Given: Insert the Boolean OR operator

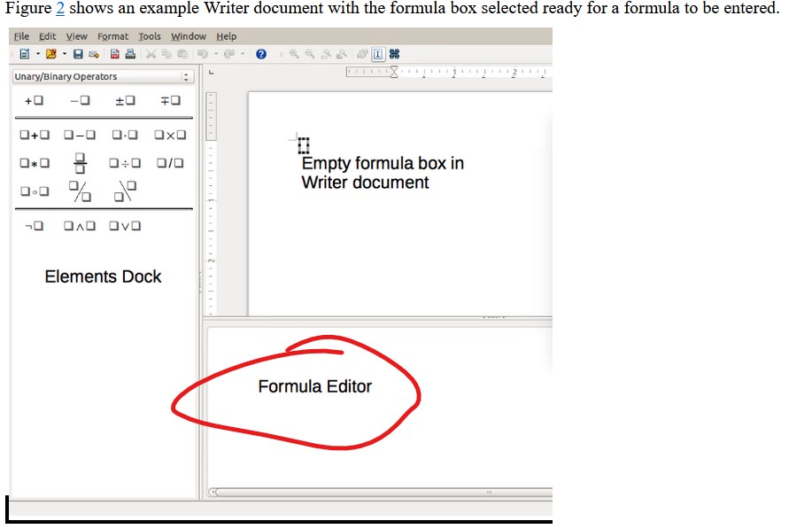Looking at the screenshot, I should (x=126, y=227).
